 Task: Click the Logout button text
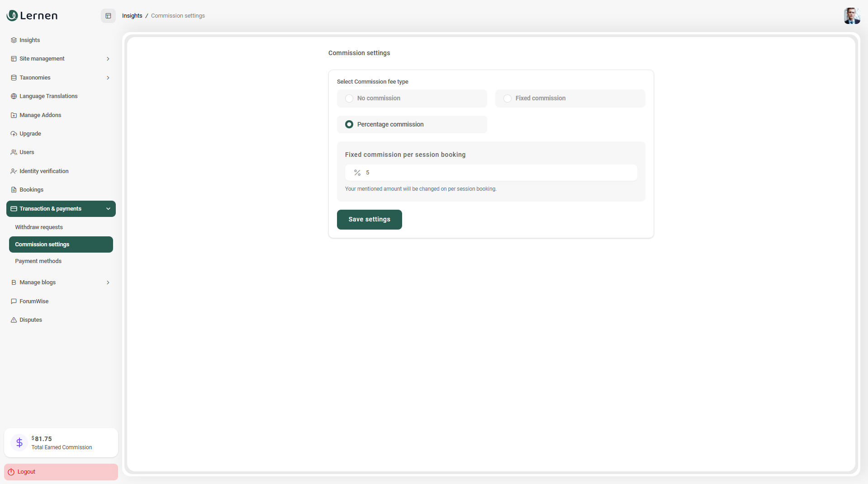tap(26, 472)
